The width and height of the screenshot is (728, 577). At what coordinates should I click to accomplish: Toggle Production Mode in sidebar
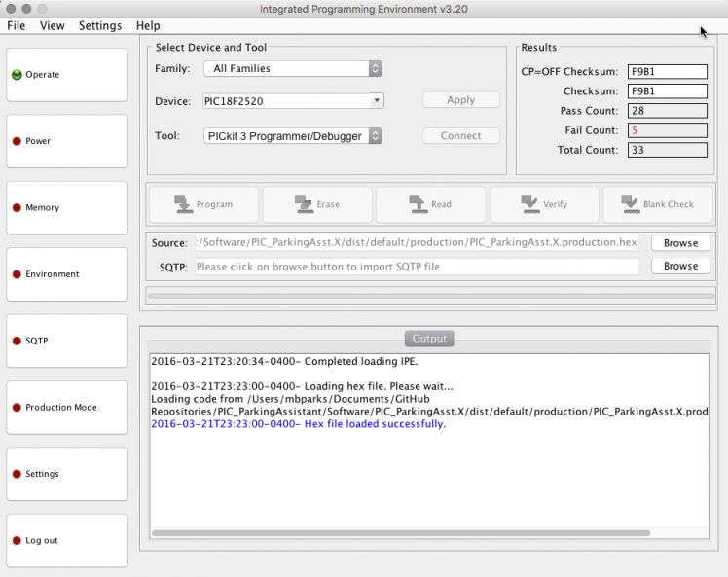67,408
